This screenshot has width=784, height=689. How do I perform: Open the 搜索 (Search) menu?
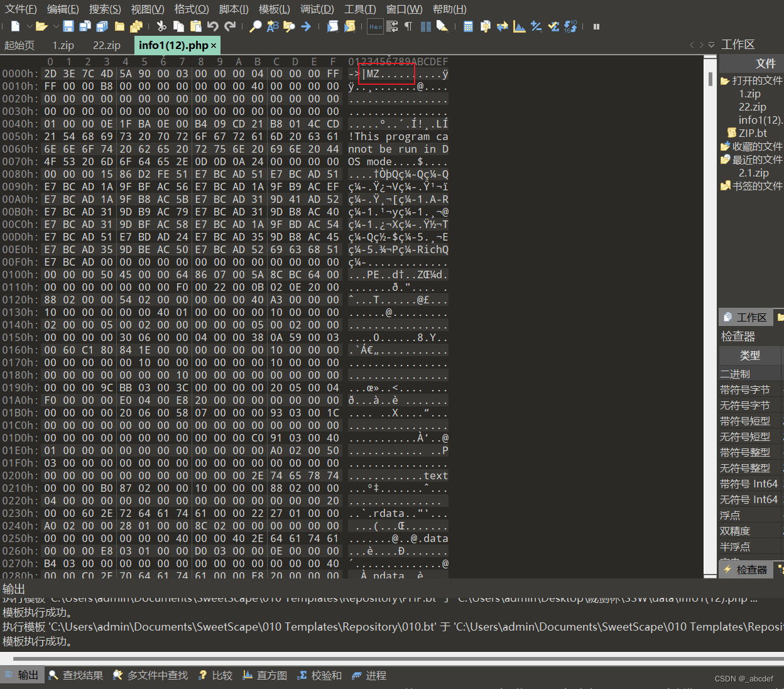pos(105,9)
